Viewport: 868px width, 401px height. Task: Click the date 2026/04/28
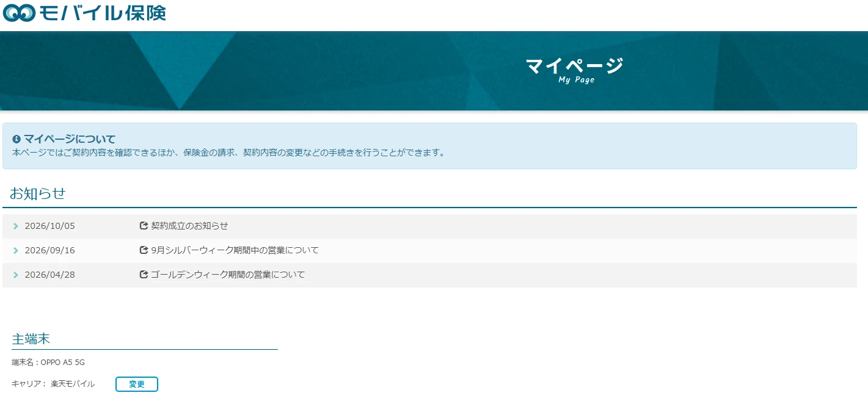pyautogui.click(x=49, y=275)
